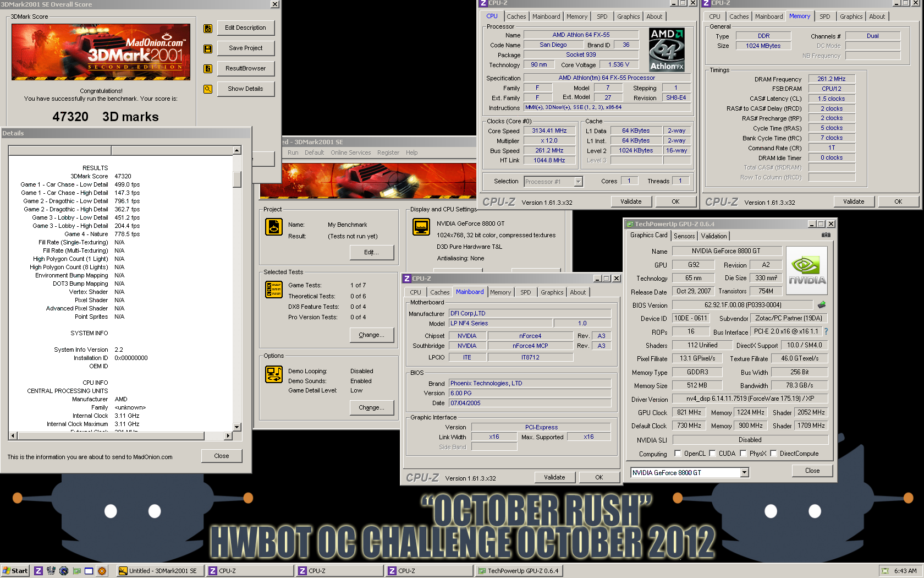924x578 pixels.
Task: Click the Display and CPU Settings monitor icon
Action: [421, 227]
